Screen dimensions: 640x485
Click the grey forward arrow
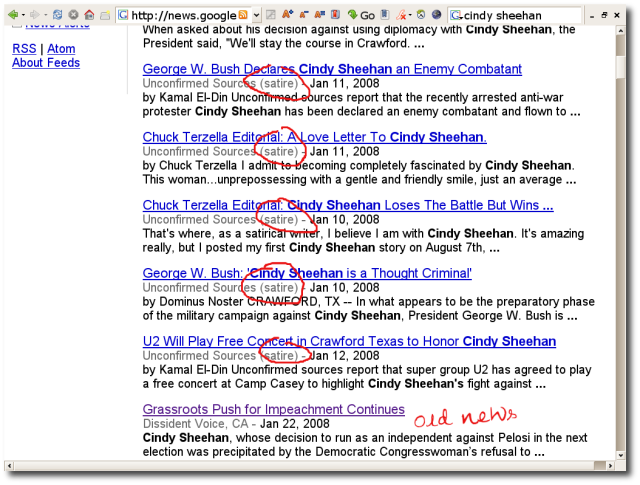click(x=35, y=15)
